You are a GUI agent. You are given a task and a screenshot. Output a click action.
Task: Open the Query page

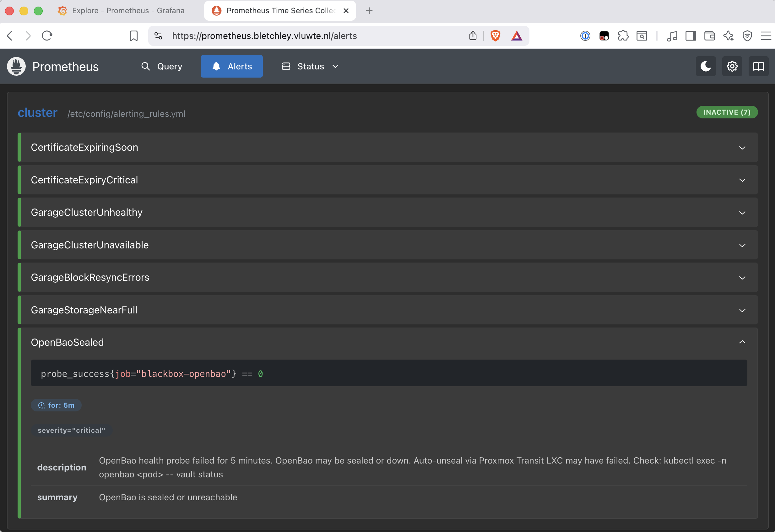162,66
